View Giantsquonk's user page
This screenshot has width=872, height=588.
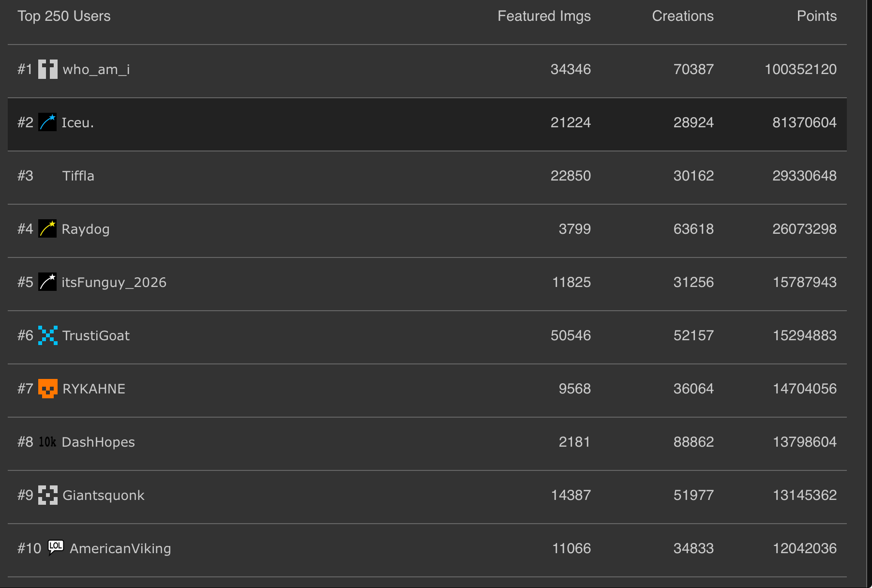pos(103,496)
